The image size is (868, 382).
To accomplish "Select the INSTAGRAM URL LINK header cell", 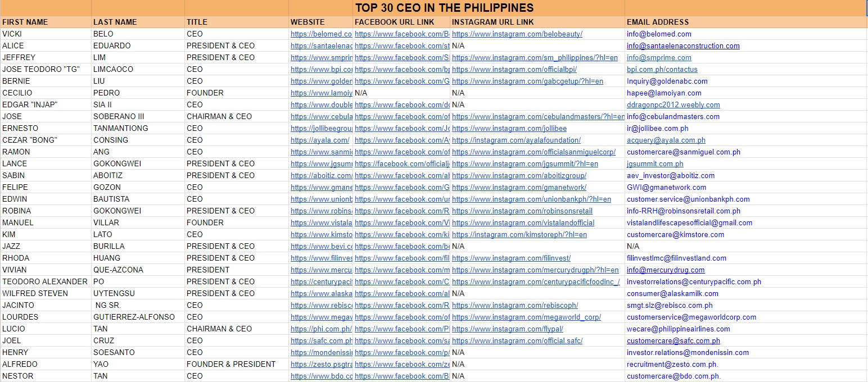I will (537, 22).
